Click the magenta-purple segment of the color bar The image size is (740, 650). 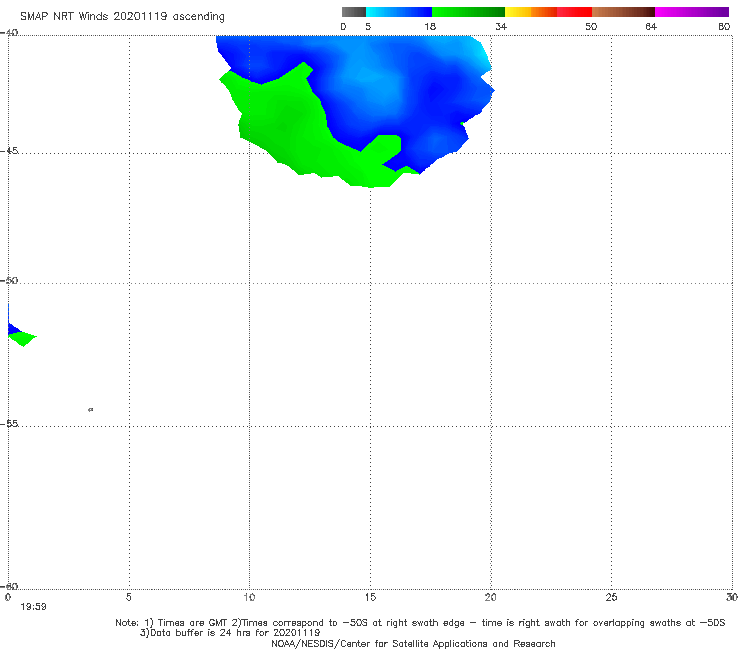point(692,12)
